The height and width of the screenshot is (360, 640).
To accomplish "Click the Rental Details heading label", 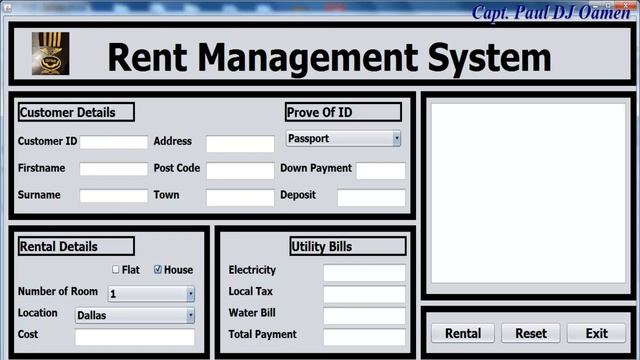I will [76, 247].
